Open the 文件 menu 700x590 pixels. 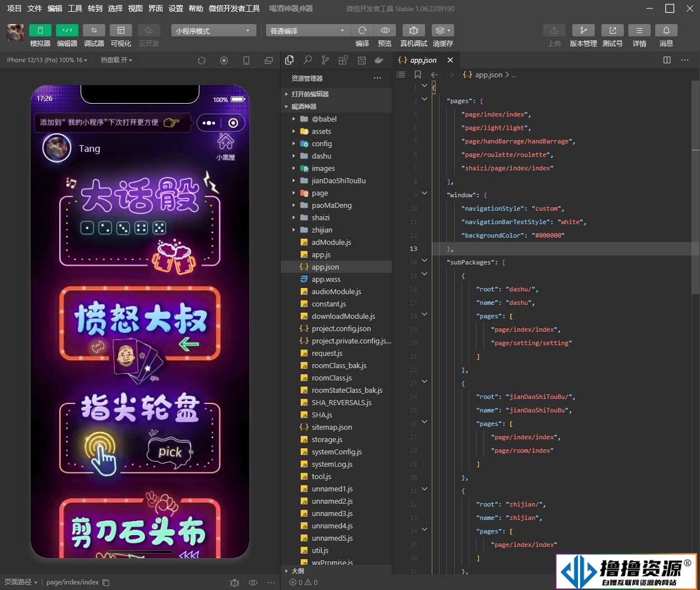[x=35, y=8]
